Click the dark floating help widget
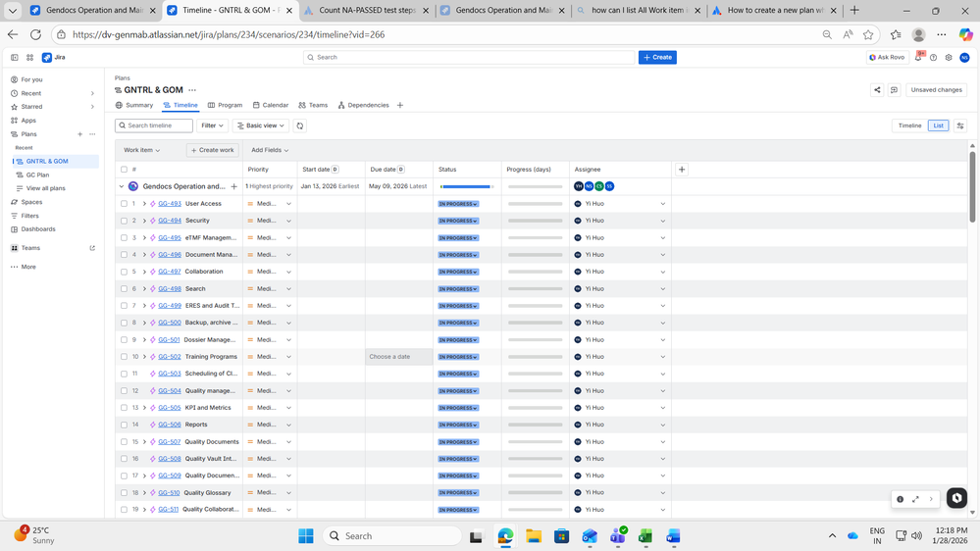Screen dimensions: 980x551 [x=956, y=498]
